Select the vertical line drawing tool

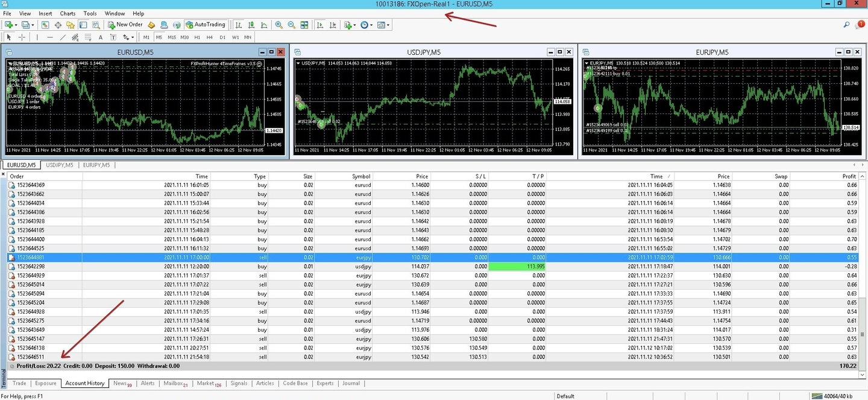pos(37,37)
